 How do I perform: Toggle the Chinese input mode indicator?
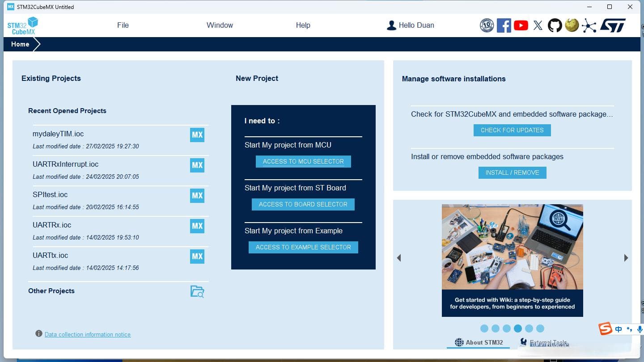click(x=619, y=329)
